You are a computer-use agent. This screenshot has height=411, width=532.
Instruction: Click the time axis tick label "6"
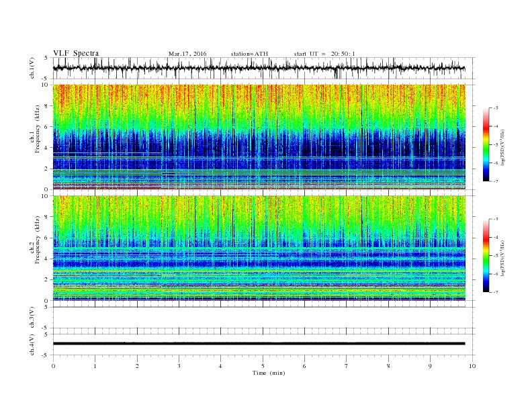pyautogui.click(x=304, y=366)
